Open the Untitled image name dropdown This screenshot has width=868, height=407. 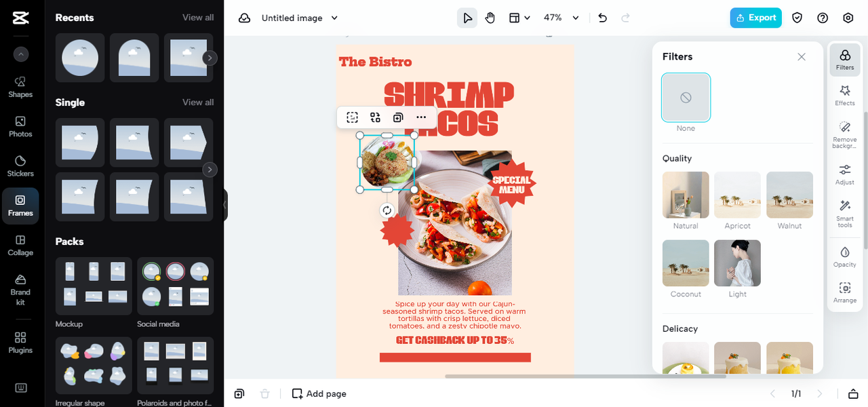point(299,18)
